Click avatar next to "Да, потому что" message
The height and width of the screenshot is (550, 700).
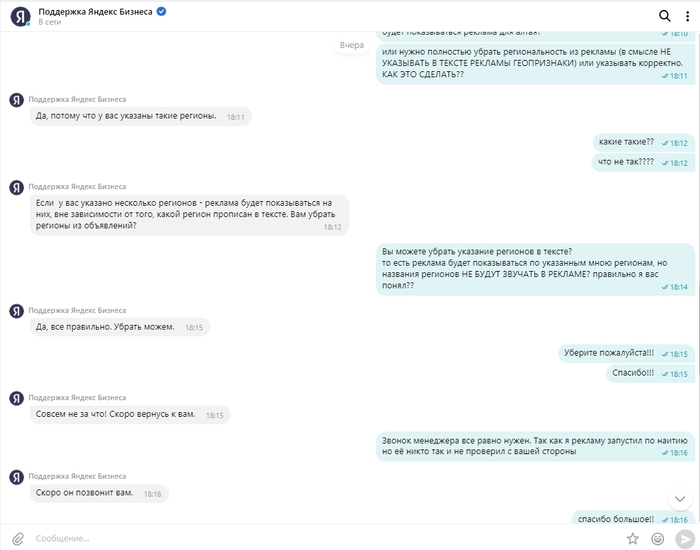(x=16, y=100)
